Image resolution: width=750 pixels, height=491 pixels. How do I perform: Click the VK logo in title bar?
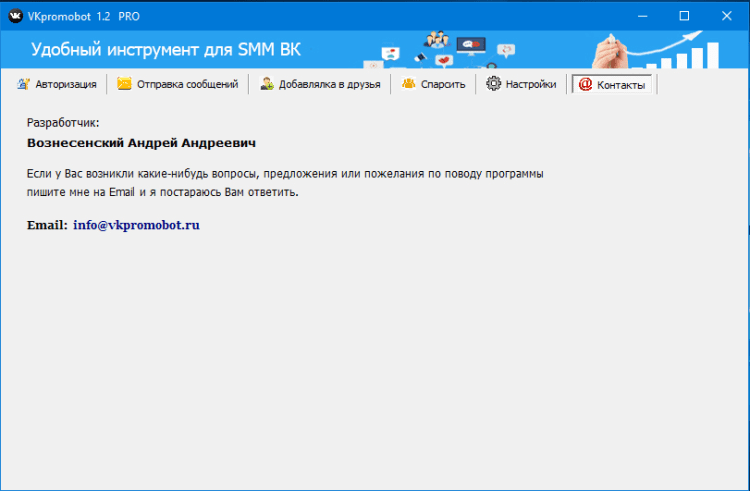point(16,16)
